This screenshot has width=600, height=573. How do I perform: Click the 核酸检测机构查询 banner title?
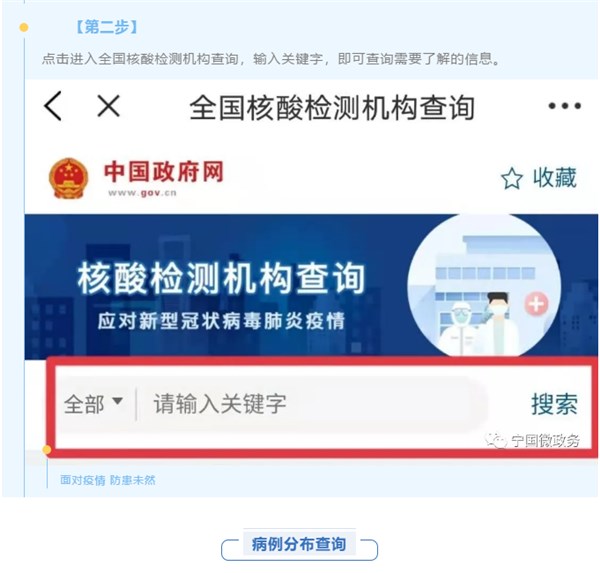coord(221,279)
